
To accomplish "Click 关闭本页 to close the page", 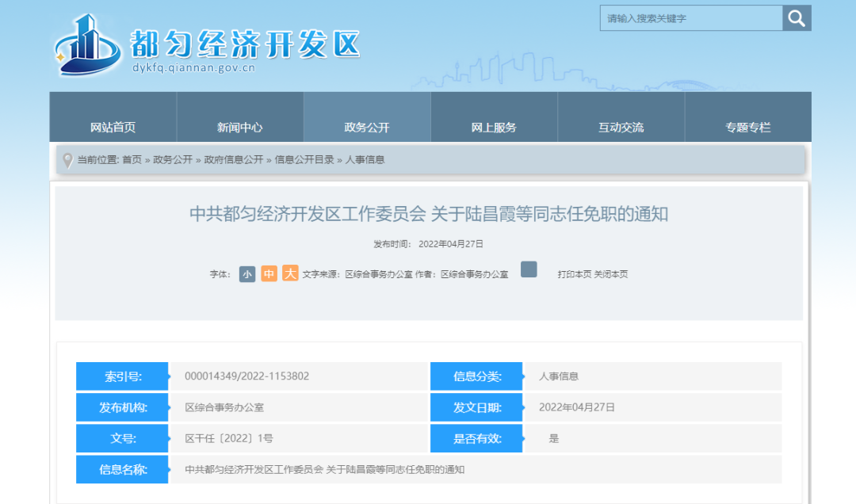I will coord(611,274).
